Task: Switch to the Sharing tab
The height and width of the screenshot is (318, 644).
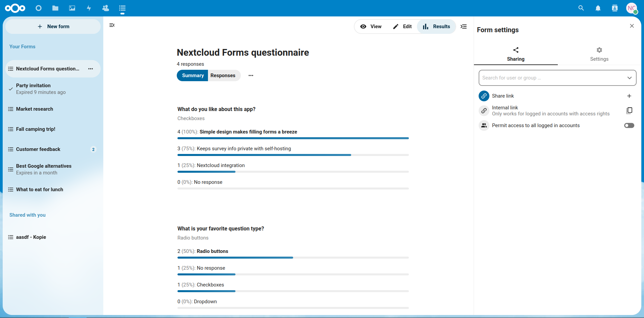Action: tap(516, 54)
